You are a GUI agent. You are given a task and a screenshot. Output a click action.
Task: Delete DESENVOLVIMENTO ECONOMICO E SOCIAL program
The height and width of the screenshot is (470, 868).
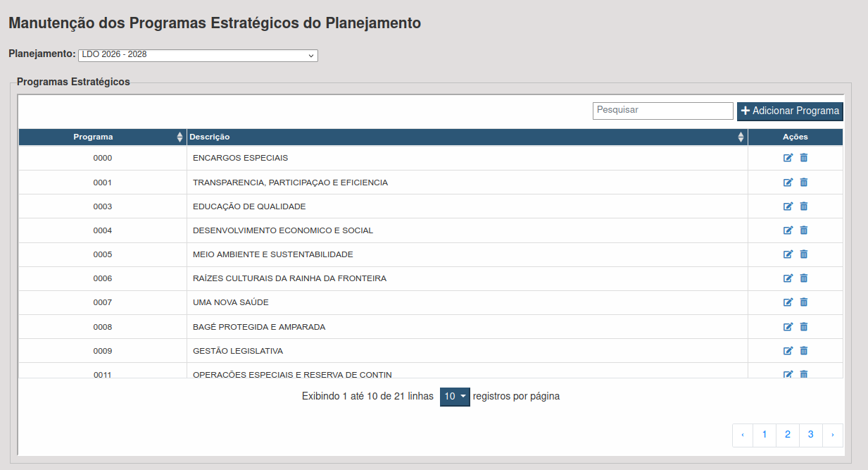click(x=804, y=230)
